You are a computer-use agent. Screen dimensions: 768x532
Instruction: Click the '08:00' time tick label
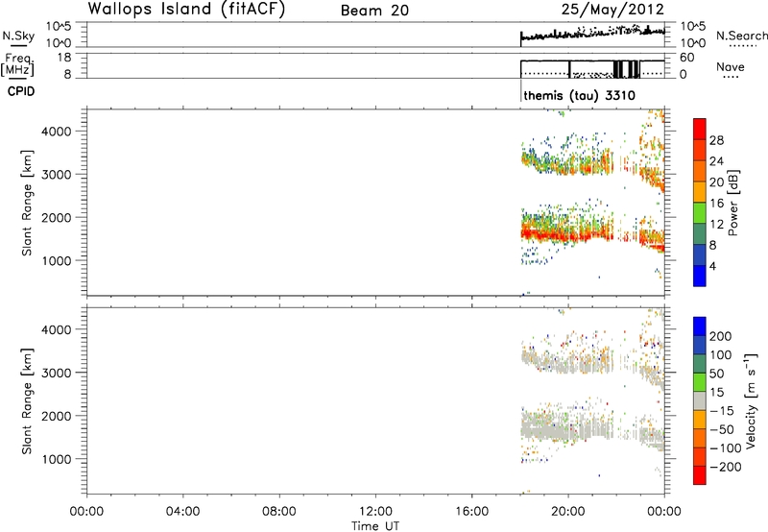click(x=279, y=512)
